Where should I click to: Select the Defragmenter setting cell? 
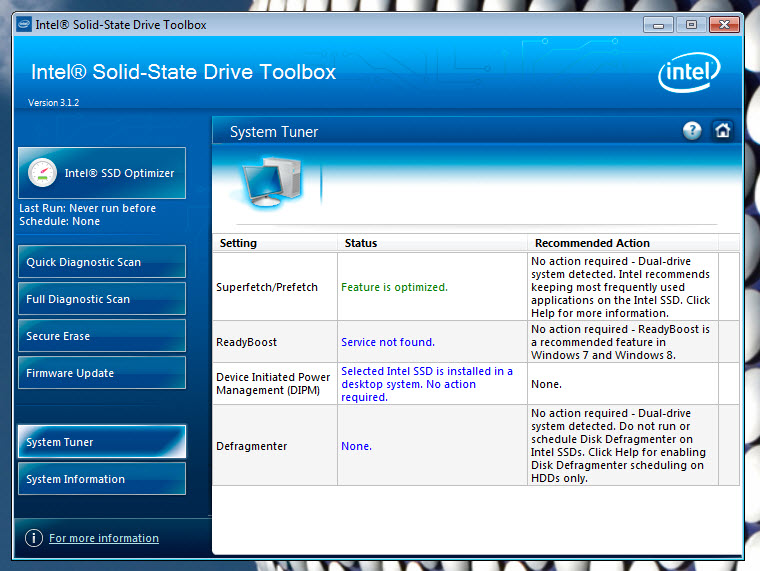click(x=275, y=445)
